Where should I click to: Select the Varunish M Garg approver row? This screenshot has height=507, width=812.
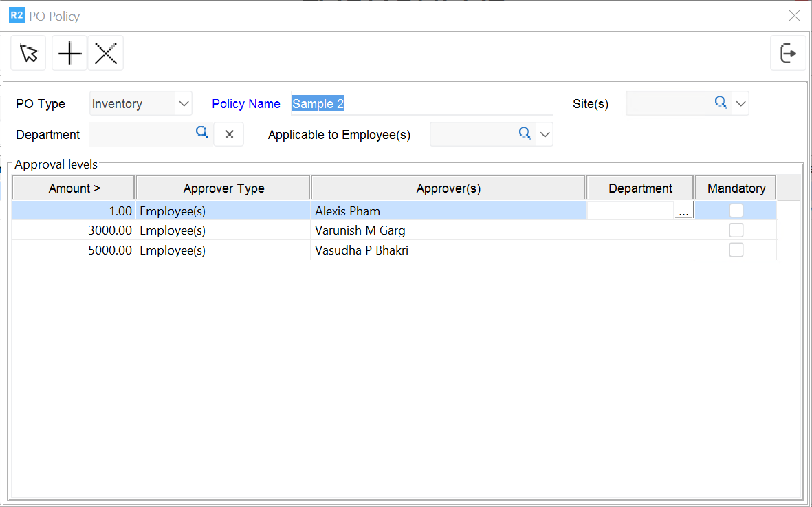click(360, 230)
